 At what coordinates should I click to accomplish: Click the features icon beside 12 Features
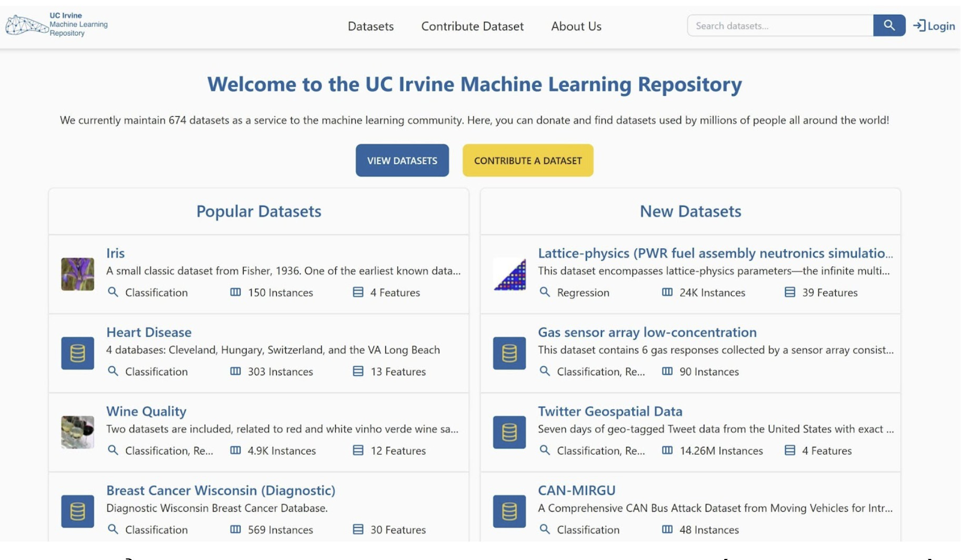(x=358, y=450)
